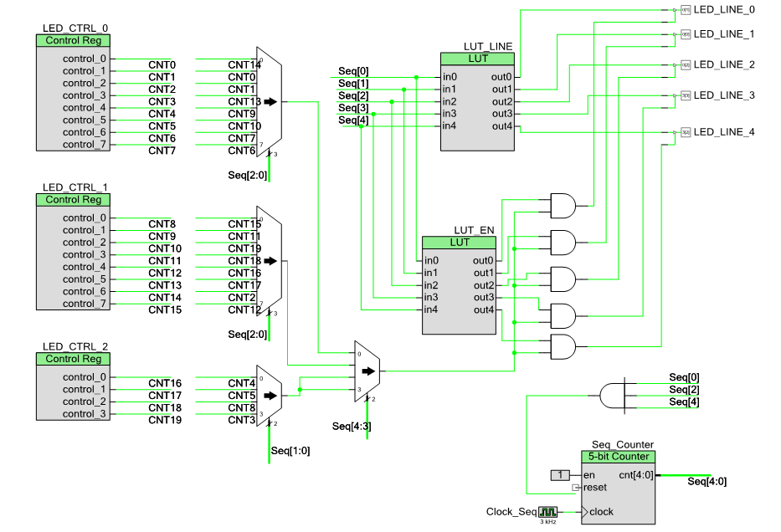Select the AND gate driven by LUT_EN out4

pos(563,347)
